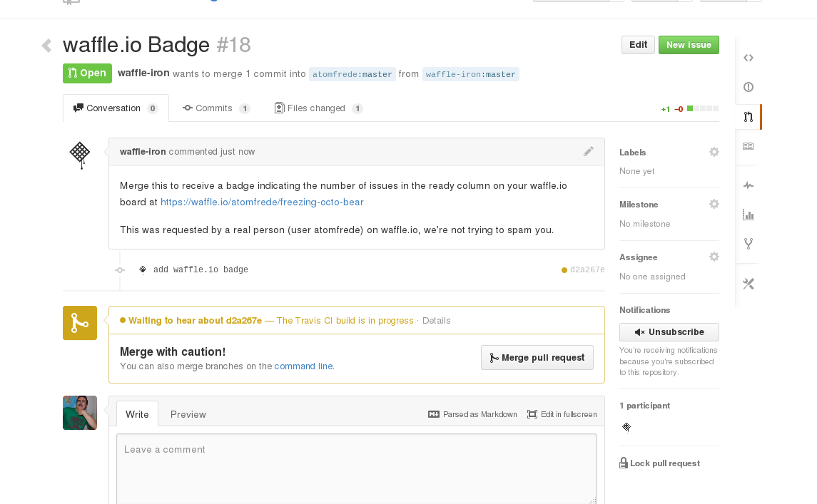
Task: Click the participant waffle avatar
Action: (626, 428)
